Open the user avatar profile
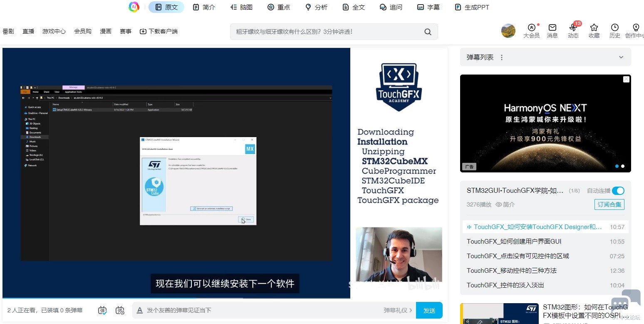Screen dimensions: 644x324 (508, 31)
